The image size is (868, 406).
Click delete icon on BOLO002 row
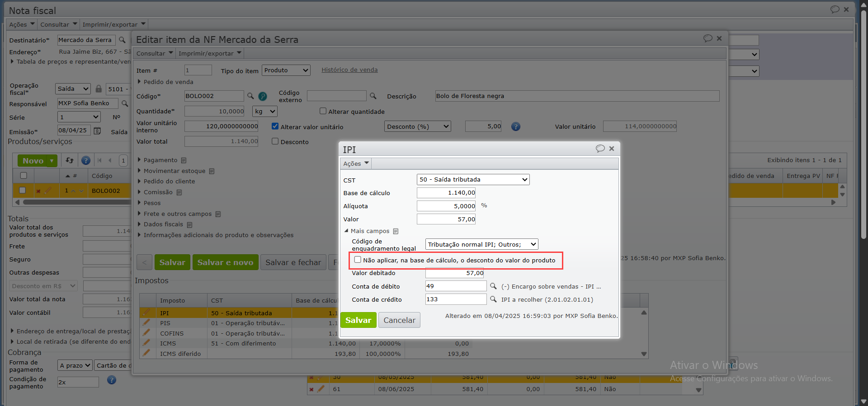[x=38, y=191]
